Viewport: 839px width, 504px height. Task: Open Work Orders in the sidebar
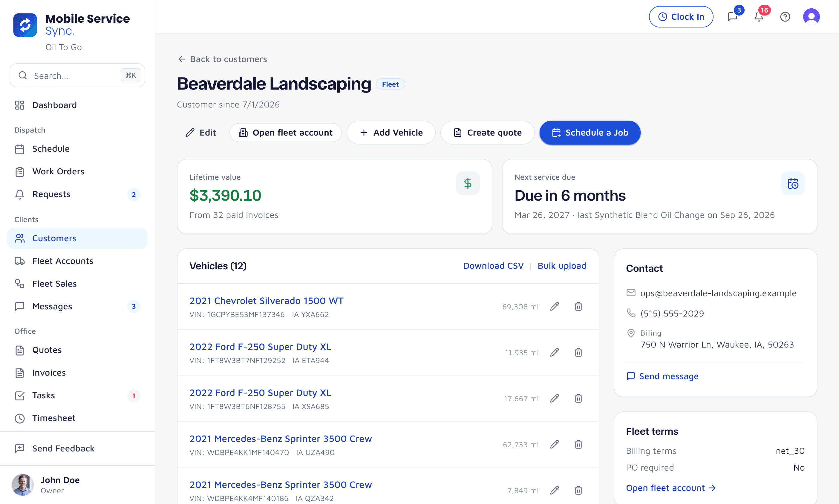77,171
